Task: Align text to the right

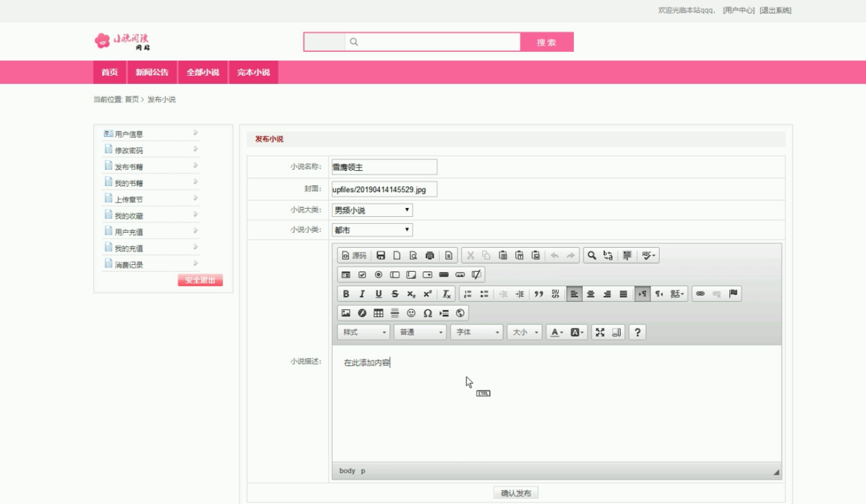Action: [607, 294]
